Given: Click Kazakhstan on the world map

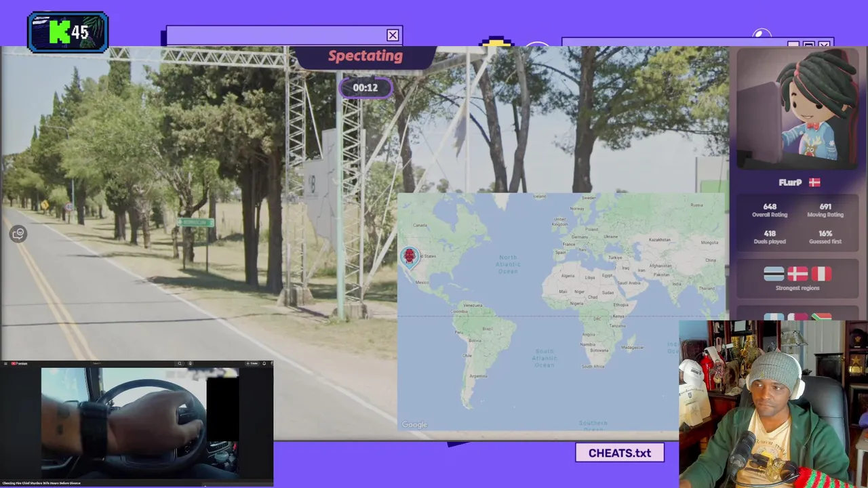Looking at the screenshot, I should tap(659, 239).
